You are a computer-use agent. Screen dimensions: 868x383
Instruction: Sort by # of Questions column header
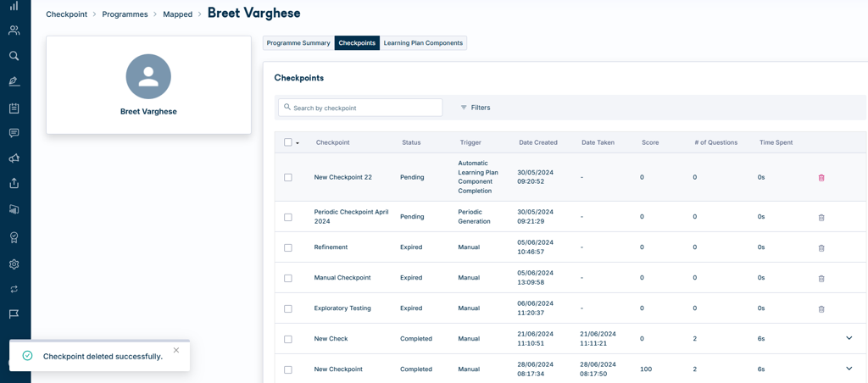(715, 142)
